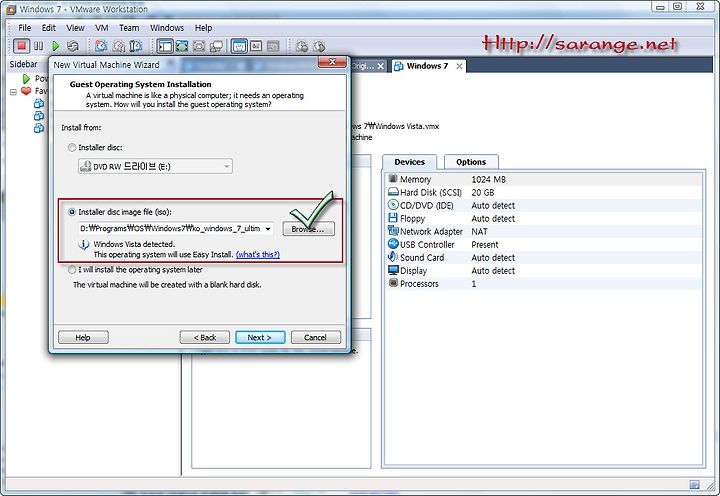Select the Installer disc radio button
Viewport: 720px width, 496px height.
72,147
